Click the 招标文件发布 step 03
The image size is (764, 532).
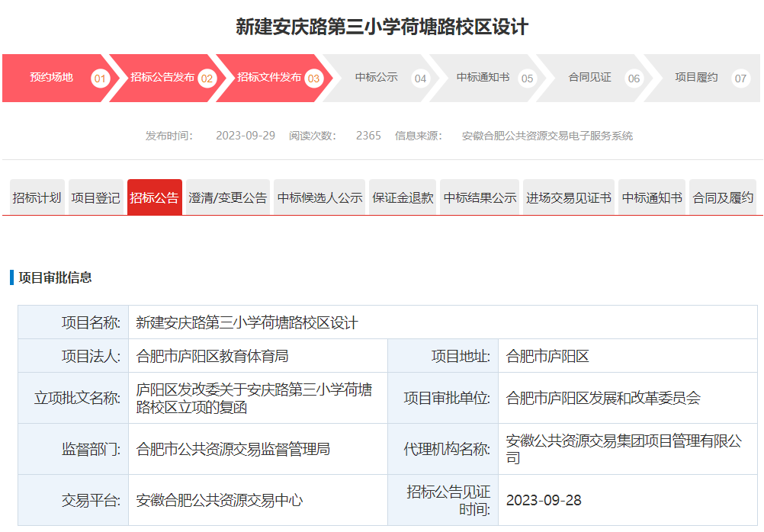(274, 78)
